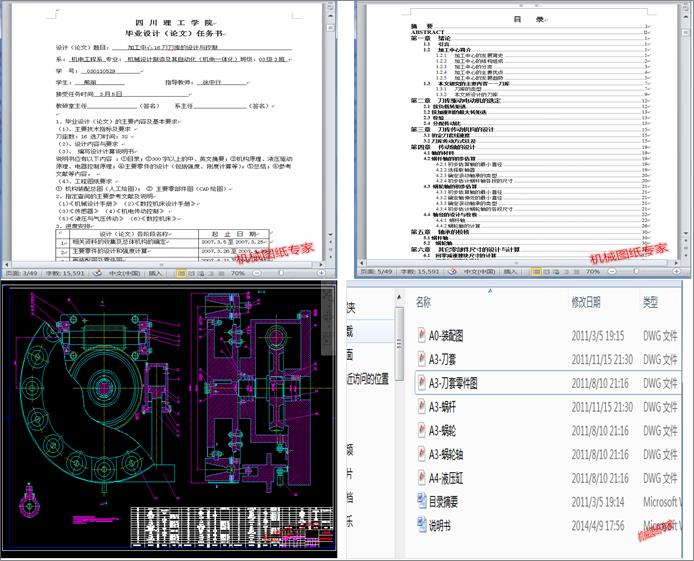Screen dimensions: 694x561
Task: Zoom out button in right Word window
Action: (612, 271)
